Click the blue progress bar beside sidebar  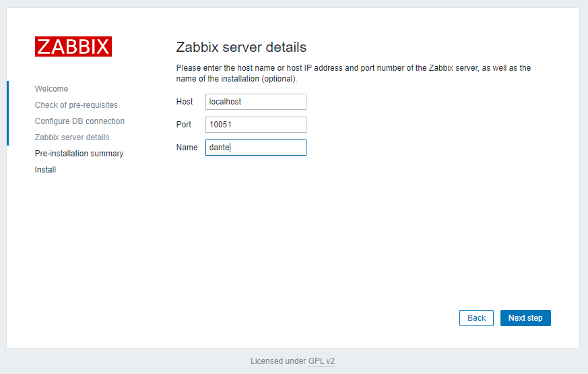coord(7,113)
